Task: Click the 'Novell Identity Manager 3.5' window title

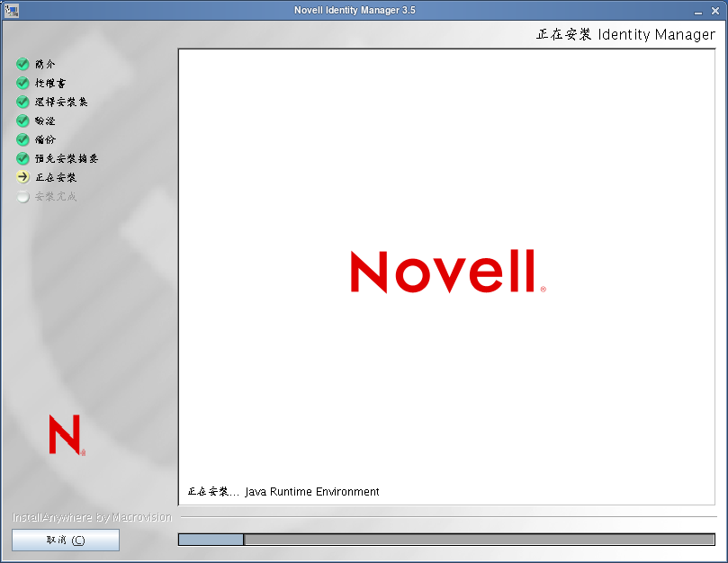Action: point(355,10)
